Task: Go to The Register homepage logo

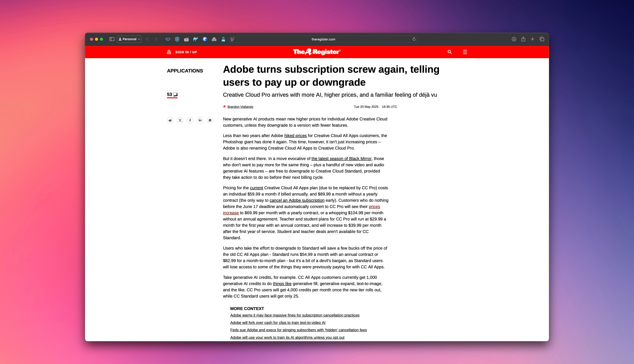Action: point(317,52)
